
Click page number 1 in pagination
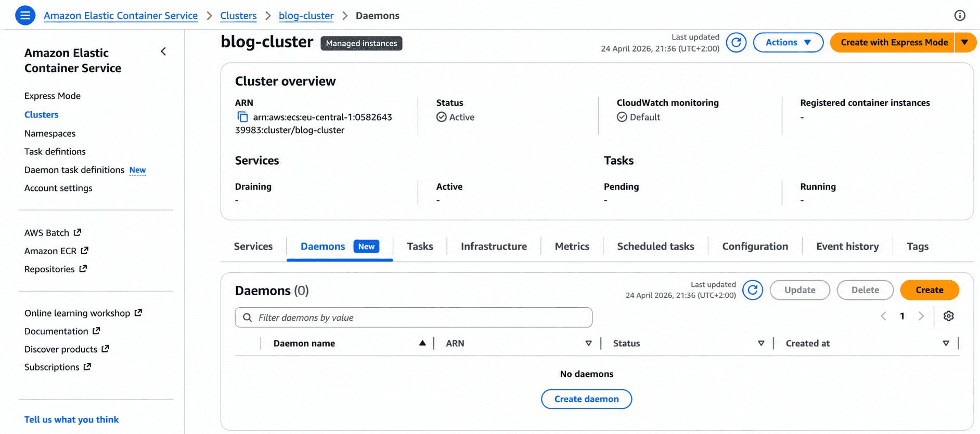pos(902,316)
